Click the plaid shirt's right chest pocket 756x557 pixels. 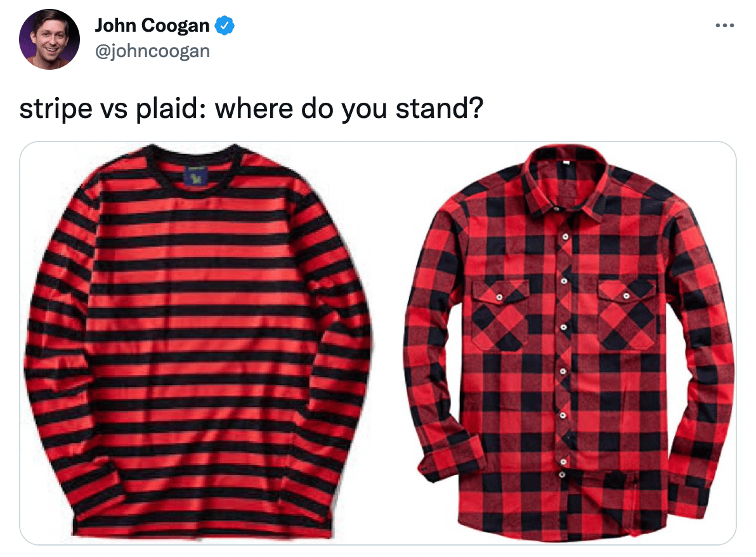627,315
